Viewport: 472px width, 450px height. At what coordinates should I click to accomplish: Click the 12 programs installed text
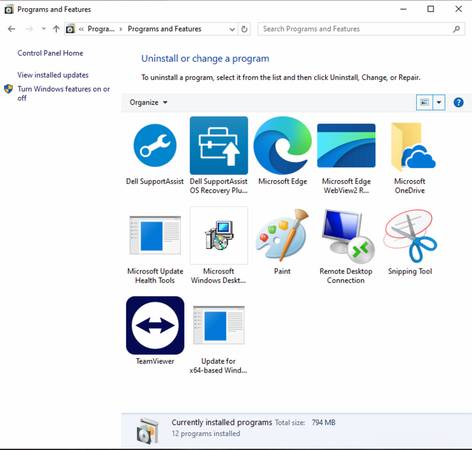pos(206,434)
